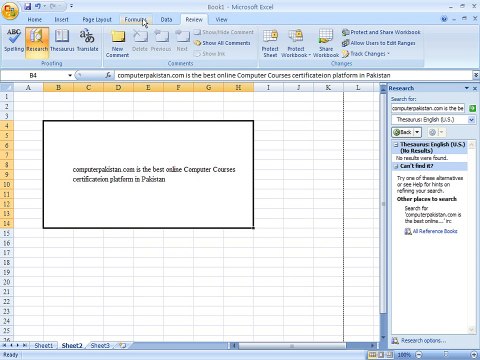480x360 pixels.
Task: Open All Reference Books link
Action: (x=435, y=231)
